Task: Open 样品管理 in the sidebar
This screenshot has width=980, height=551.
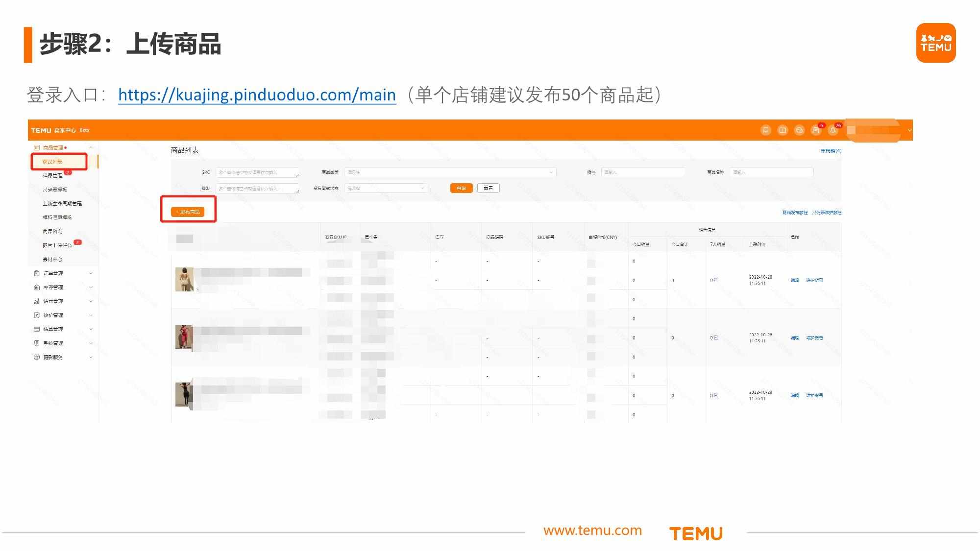Action: tap(52, 175)
